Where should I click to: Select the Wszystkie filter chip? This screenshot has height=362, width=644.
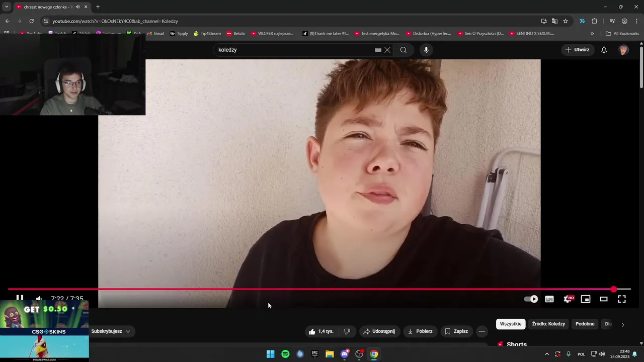coord(511,324)
